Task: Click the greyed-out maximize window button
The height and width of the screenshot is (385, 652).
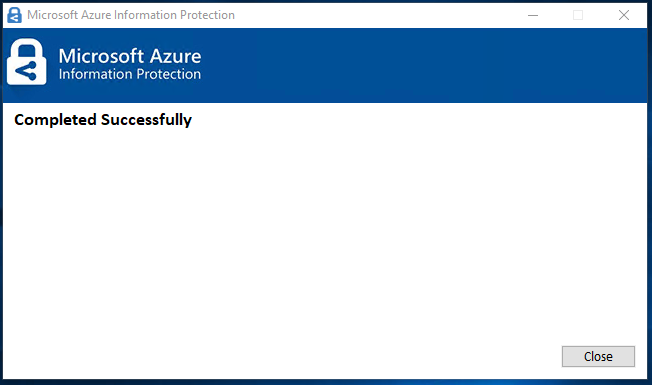Action: [x=578, y=15]
